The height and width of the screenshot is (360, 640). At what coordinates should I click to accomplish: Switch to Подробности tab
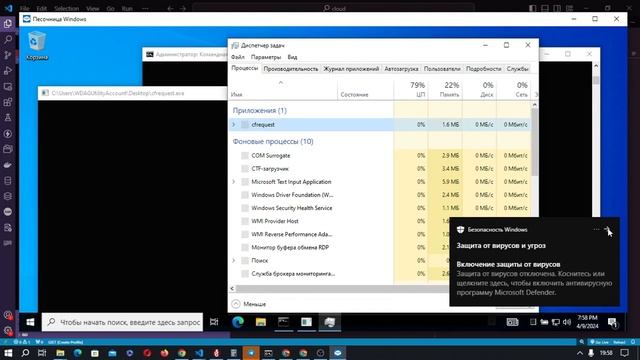pyautogui.click(x=484, y=69)
